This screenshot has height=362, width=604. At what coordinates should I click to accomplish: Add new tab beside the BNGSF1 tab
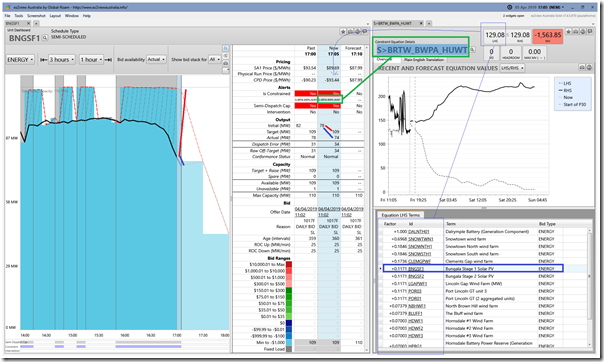coord(36,23)
